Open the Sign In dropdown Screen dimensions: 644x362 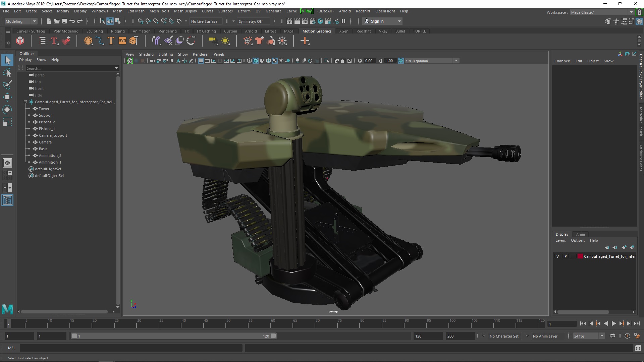(382, 21)
